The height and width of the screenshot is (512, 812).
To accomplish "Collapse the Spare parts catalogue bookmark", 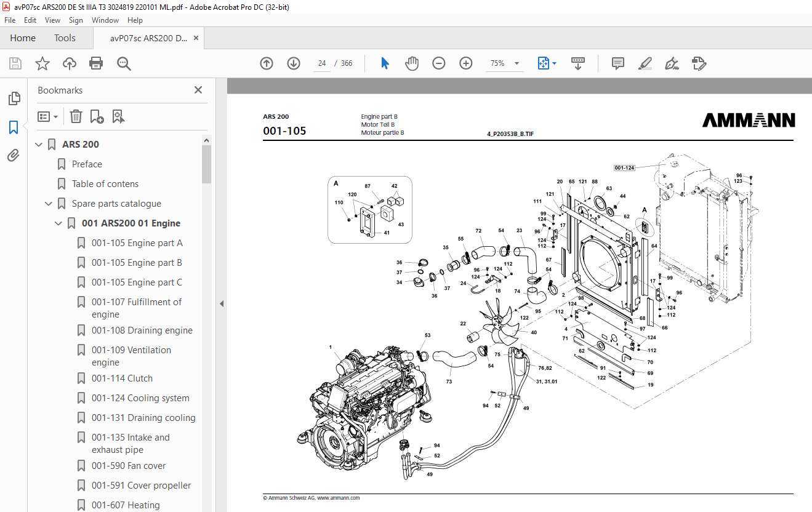I will tap(49, 204).
